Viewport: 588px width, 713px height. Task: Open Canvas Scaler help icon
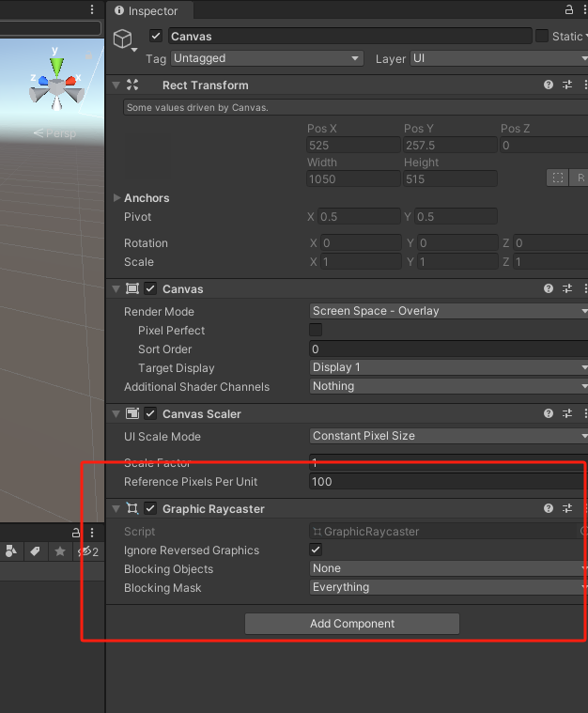pos(549,413)
